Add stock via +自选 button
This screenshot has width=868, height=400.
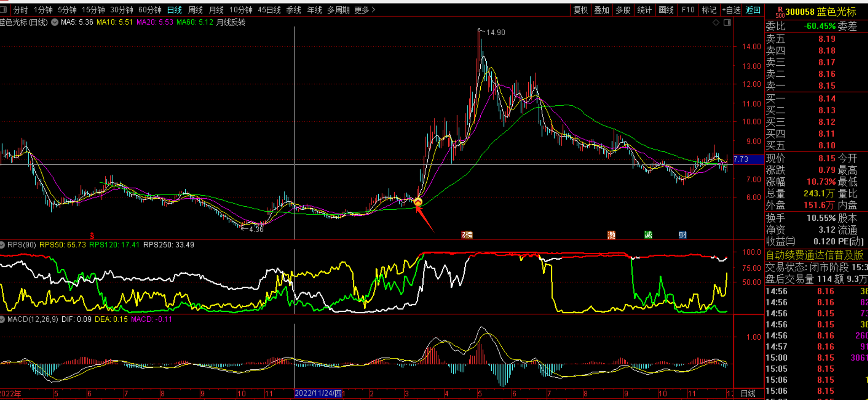pos(731,10)
